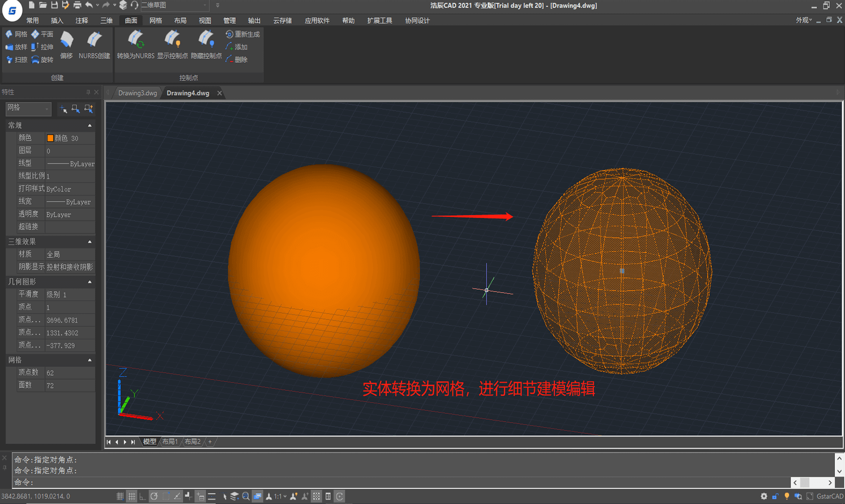Choose the 旋转 revolve tool
845x504 pixels.
pyautogui.click(x=42, y=60)
